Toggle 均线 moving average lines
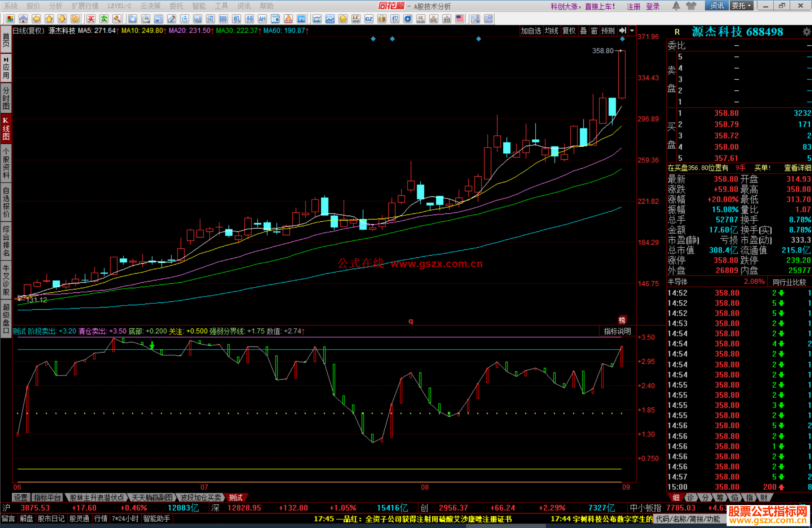This screenshot has height=528, width=812. [x=551, y=31]
